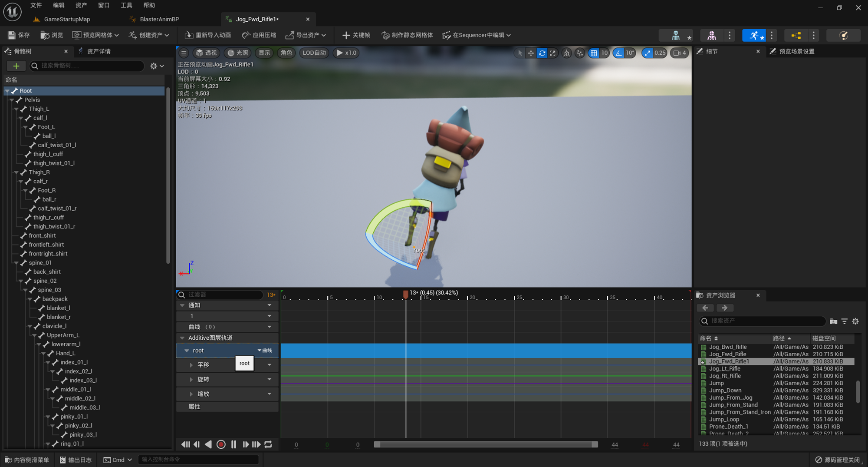Step forward one frame
The image size is (868, 467).
(245, 444)
